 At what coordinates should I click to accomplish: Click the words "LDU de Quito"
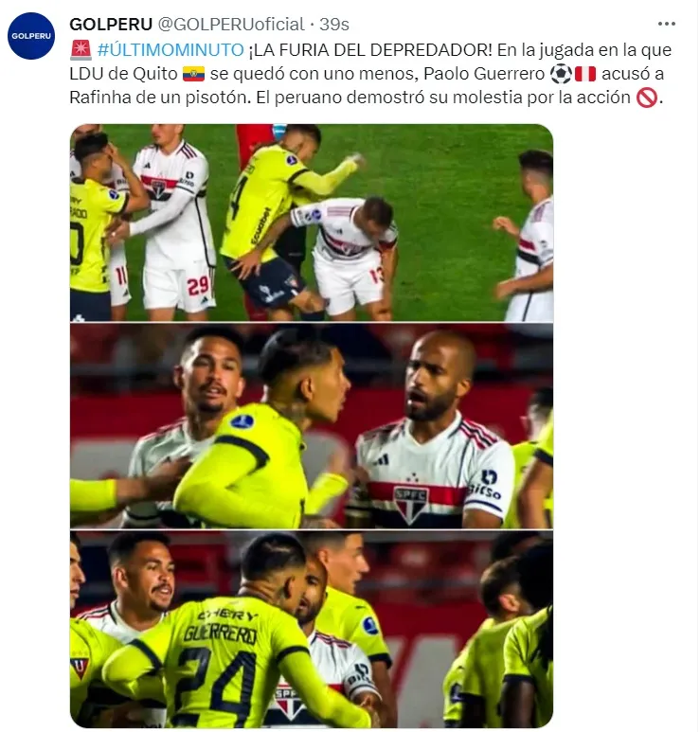coord(124,74)
